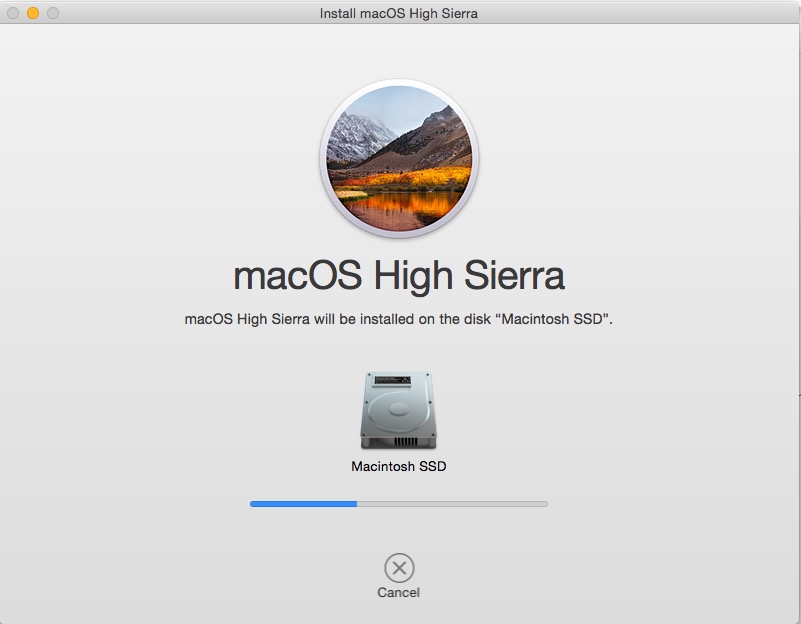The height and width of the screenshot is (624, 801).
Task: Click the installation progress bar
Action: [x=400, y=504]
